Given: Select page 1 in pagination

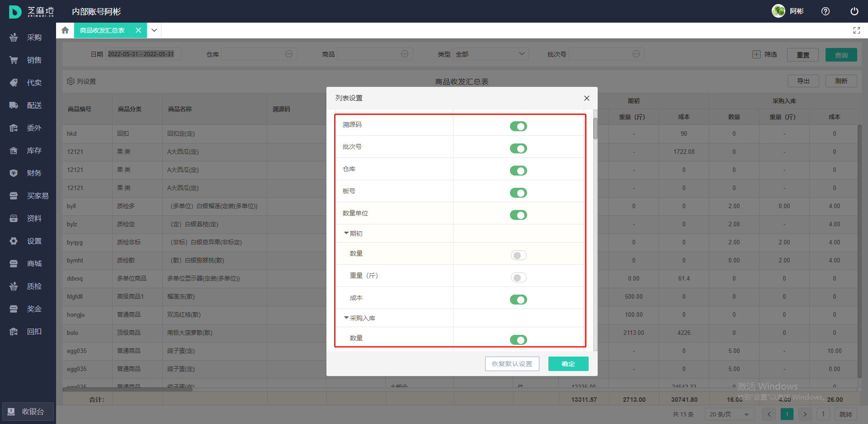Looking at the screenshot, I should coord(787,414).
